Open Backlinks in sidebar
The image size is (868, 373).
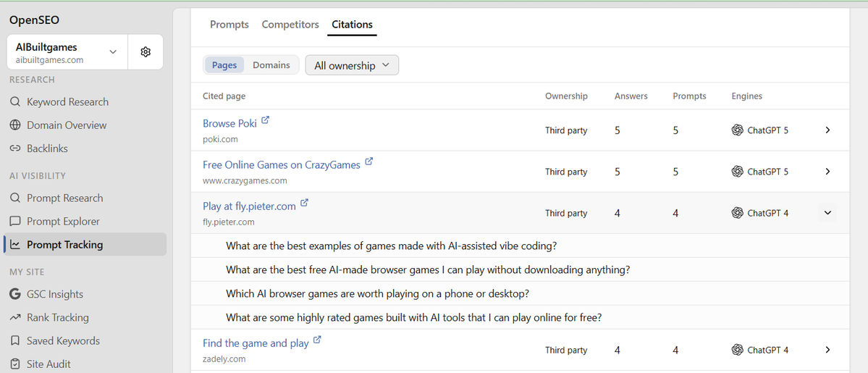click(85, 148)
